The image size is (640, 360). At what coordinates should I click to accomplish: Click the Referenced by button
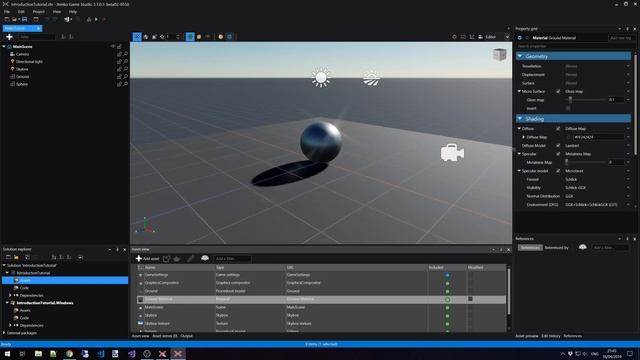tap(556, 247)
